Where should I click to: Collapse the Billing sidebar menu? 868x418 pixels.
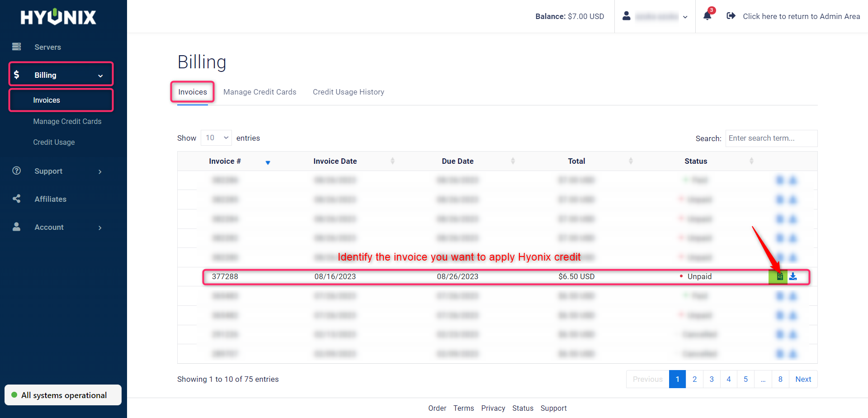pyautogui.click(x=100, y=75)
